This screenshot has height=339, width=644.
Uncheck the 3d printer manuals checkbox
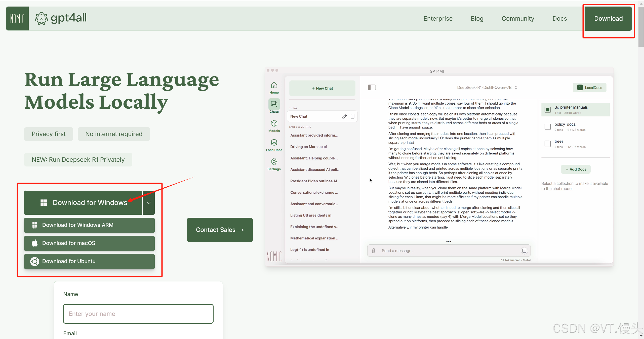coord(547,110)
